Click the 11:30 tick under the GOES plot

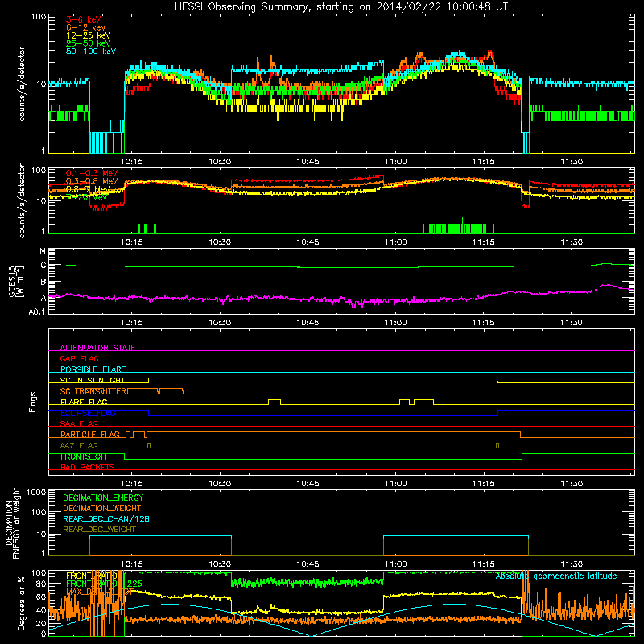572,322
